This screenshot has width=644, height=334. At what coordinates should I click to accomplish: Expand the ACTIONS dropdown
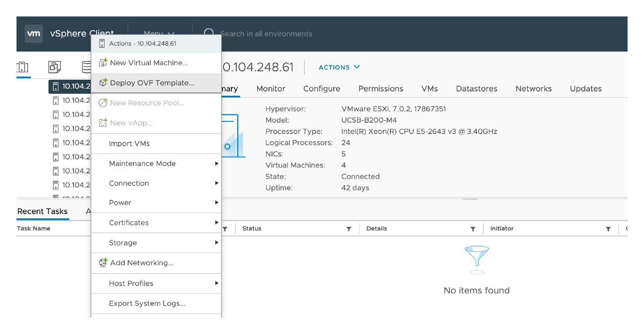[339, 67]
